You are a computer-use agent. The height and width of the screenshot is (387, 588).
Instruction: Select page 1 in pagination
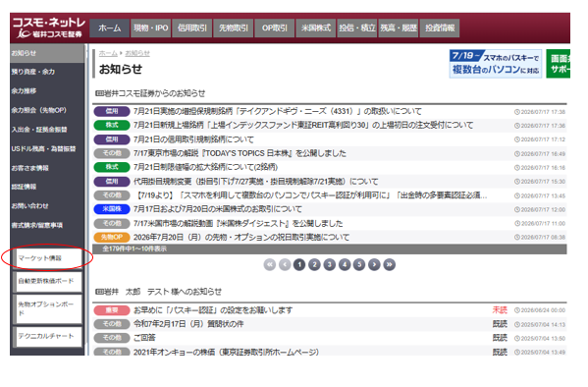coord(299,264)
